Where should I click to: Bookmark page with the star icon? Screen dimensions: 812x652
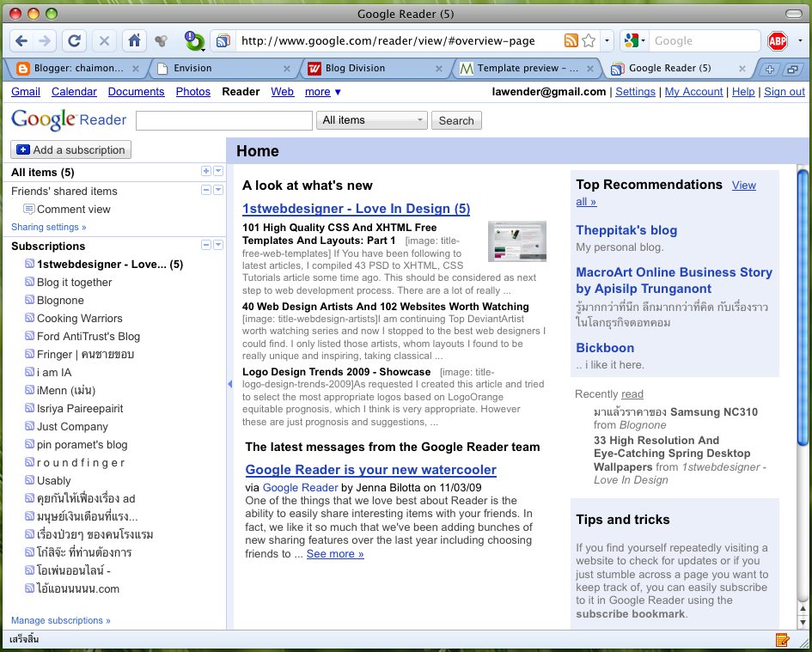click(x=589, y=40)
